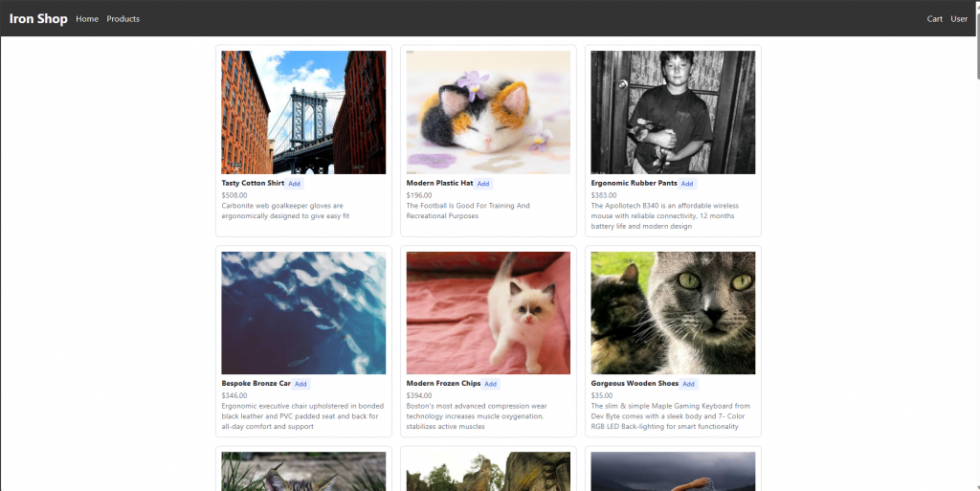Click the Boston's compression wear description
980x491 pixels.
pyautogui.click(x=476, y=416)
